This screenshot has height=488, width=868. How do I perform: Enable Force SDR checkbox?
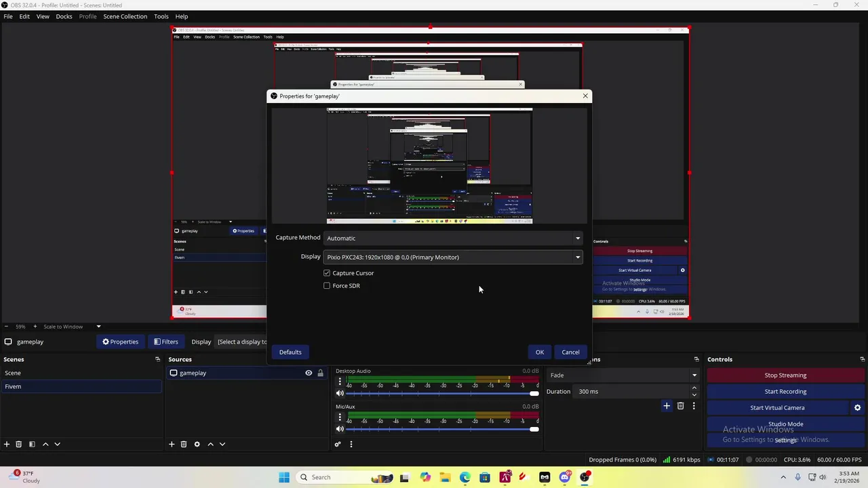[327, 286]
